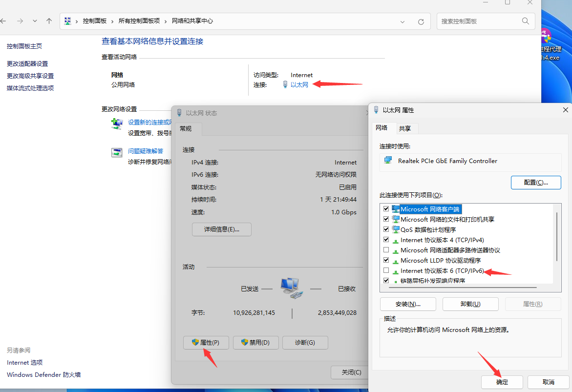The width and height of the screenshot is (572, 392).
Task: Click the new connection setup icon
Action: 117,124
